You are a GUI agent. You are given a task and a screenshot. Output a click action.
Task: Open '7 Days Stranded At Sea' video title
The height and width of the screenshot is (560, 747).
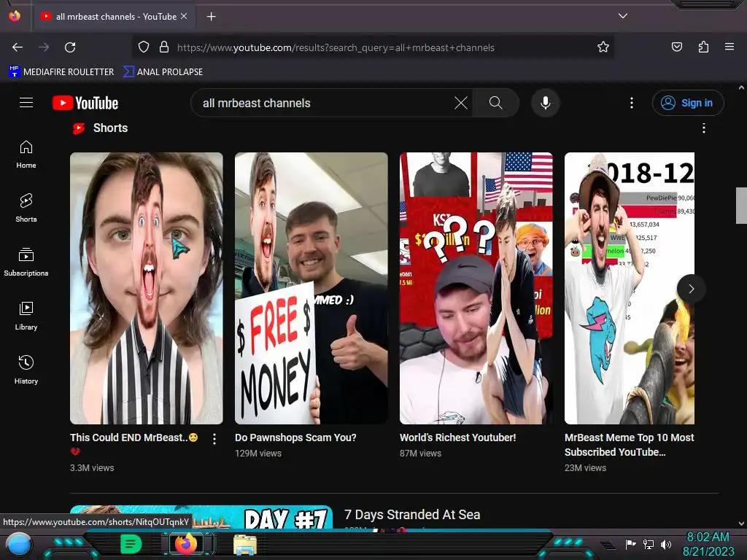[x=412, y=515]
